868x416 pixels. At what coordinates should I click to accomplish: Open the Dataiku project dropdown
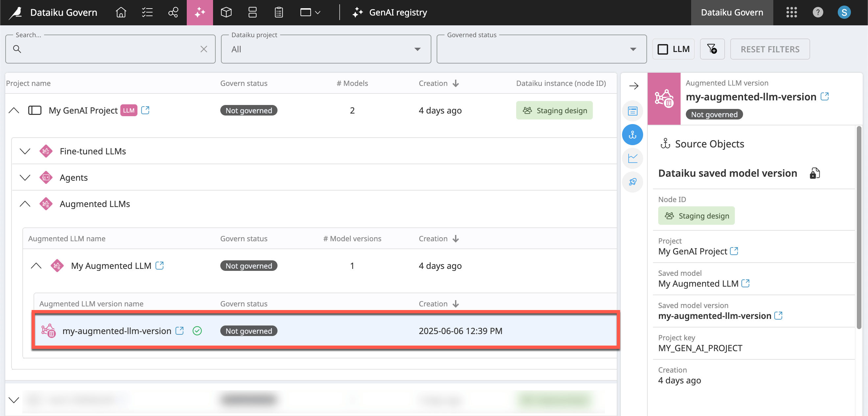pyautogui.click(x=326, y=49)
